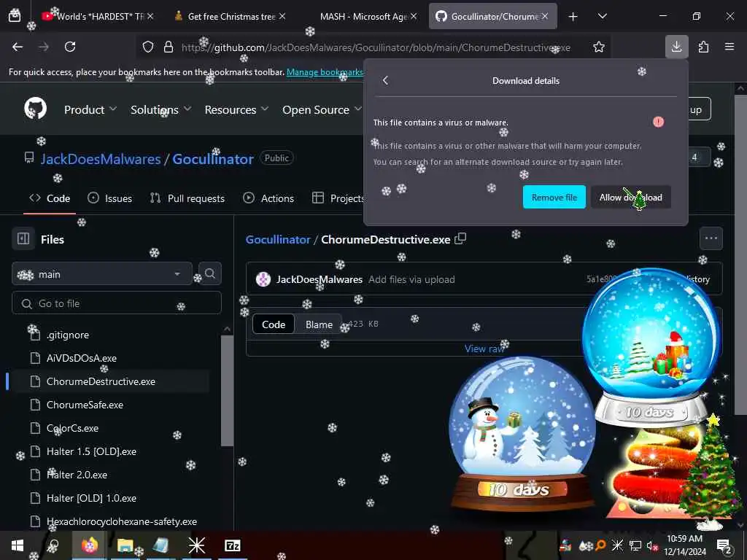Image resolution: width=747 pixels, height=560 pixels.
Task: Open Halter 1.5 [OLD].exe file
Action: (91, 451)
